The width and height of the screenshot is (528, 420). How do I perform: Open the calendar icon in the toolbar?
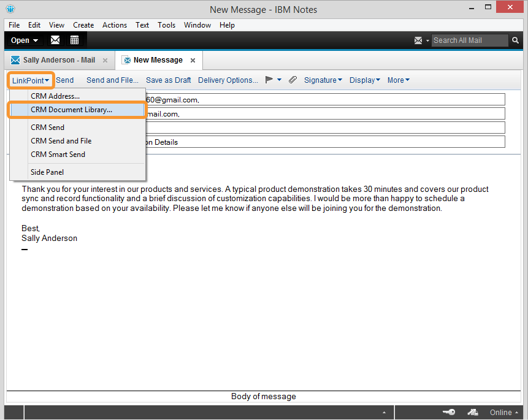pos(74,40)
